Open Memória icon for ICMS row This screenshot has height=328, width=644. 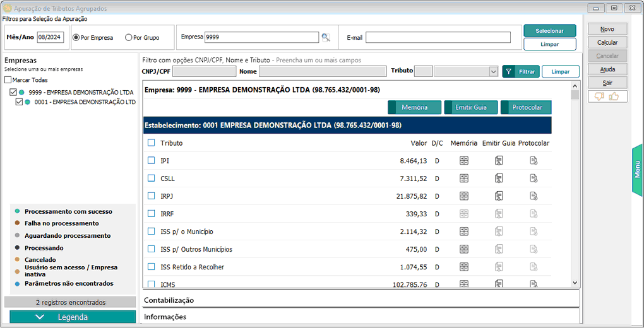tap(463, 284)
